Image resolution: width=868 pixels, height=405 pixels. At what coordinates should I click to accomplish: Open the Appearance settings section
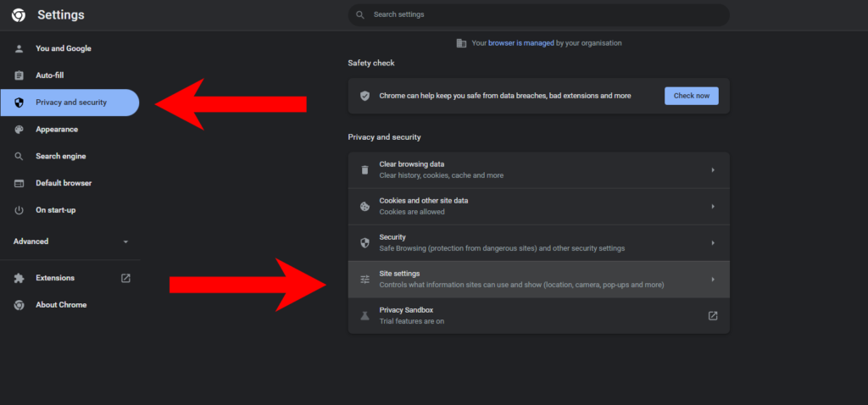pos(56,130)
